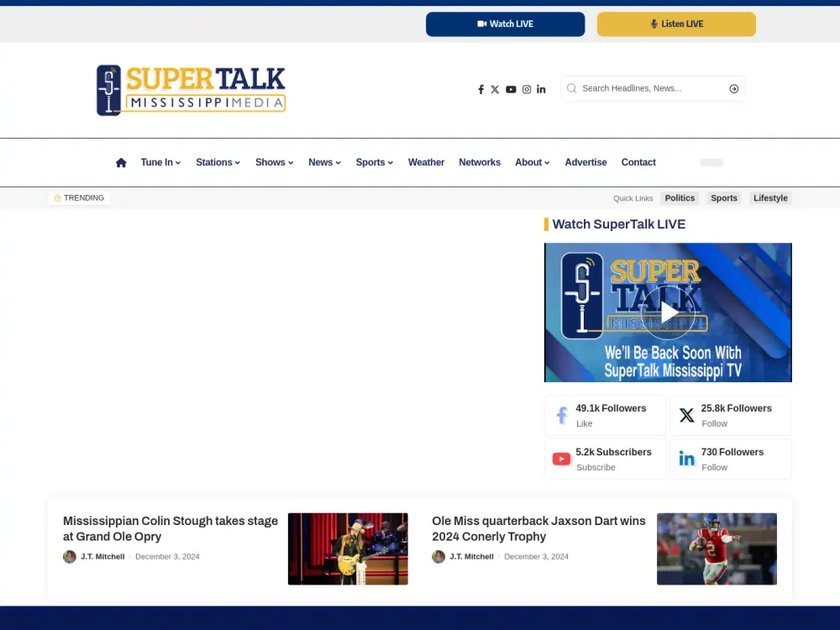Click the YouTube icon on the 5.2k Subscribers card
This screenshot has height=630, width=840.
pos(561,459)
